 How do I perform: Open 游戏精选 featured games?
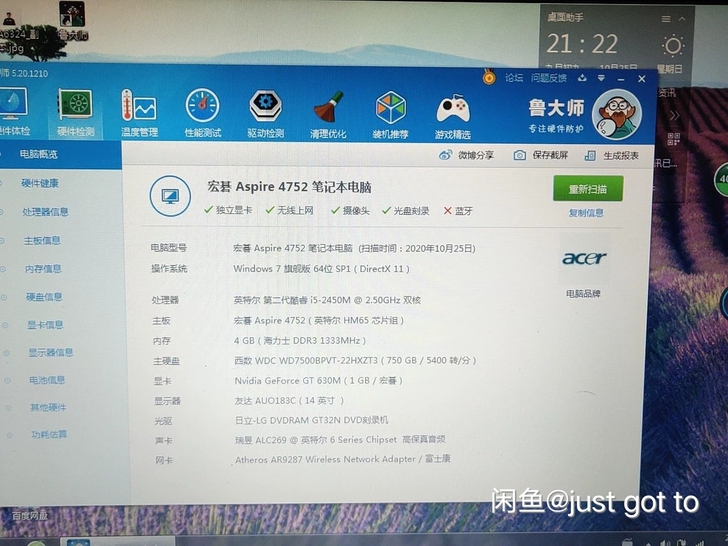click(453, 117)
